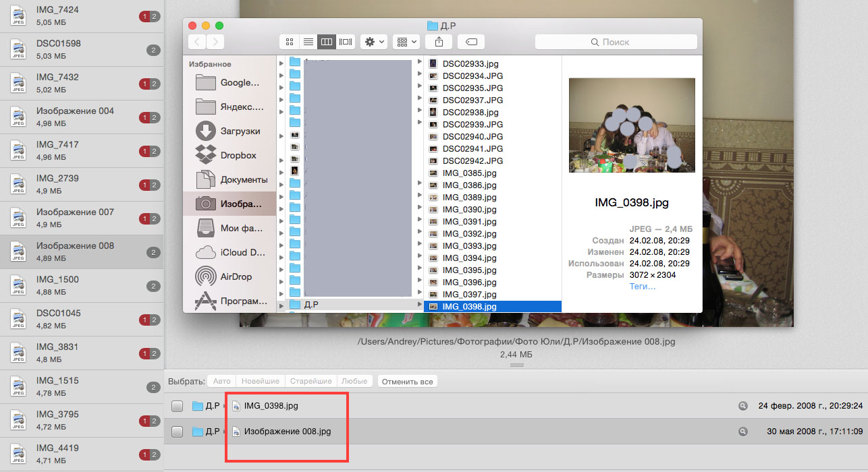The width and height of the screenshot is (868, 472).
Task: Go back in the Finder window
Action: click(197, 42)
